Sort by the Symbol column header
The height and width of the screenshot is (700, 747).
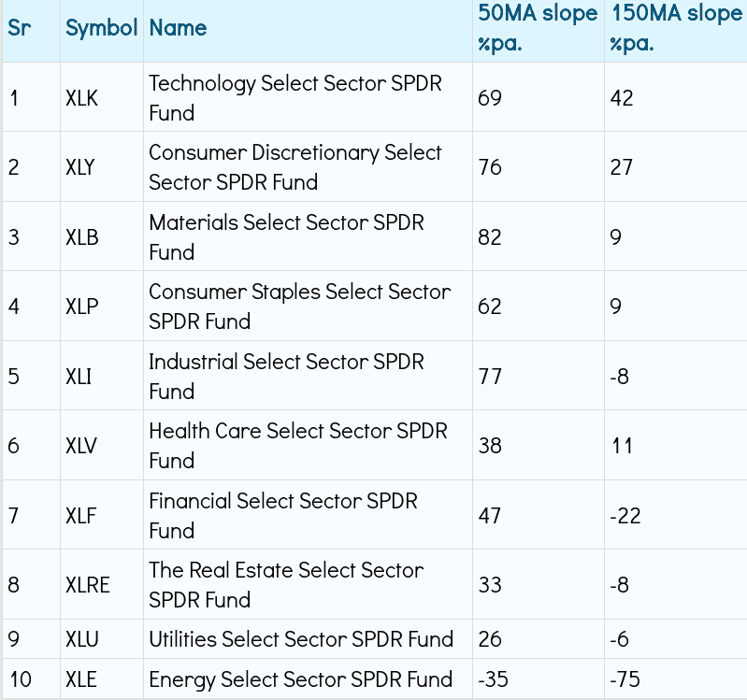pyautogui.click(x=101, y=28)
